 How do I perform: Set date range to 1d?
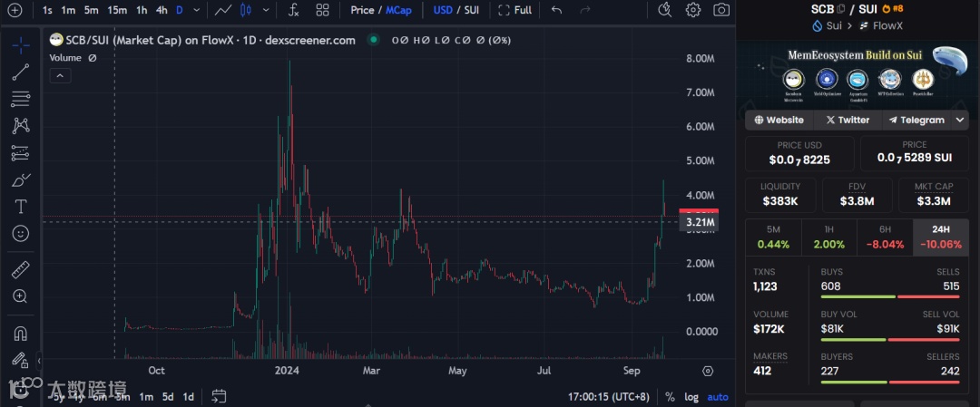[188, 397]
